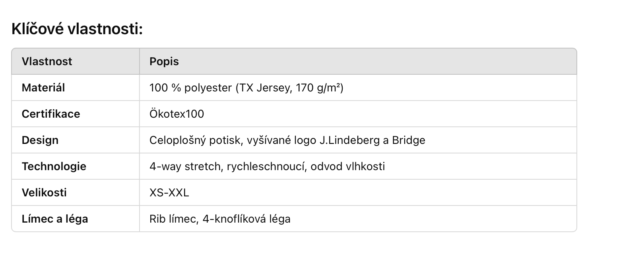The image size is (644, 256).
Task: Click the 'Klíčové vlastnosti:' heading
Action: tap(77, 29)
